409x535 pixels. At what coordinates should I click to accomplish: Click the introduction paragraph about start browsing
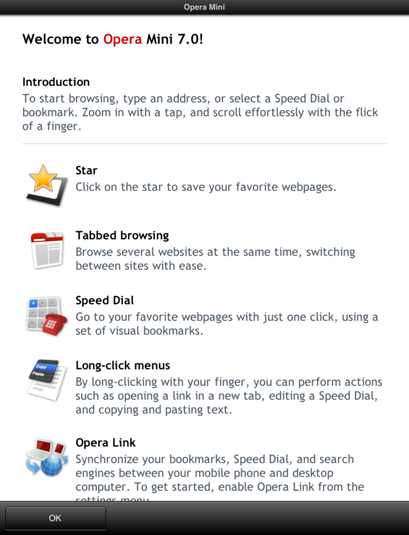(x=200, y=112)
